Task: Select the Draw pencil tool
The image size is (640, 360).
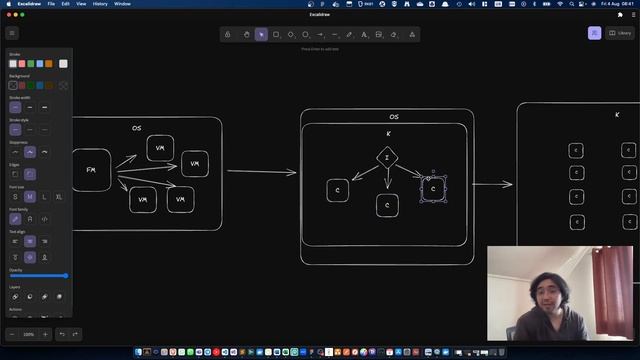Action: tap(349, 35)
